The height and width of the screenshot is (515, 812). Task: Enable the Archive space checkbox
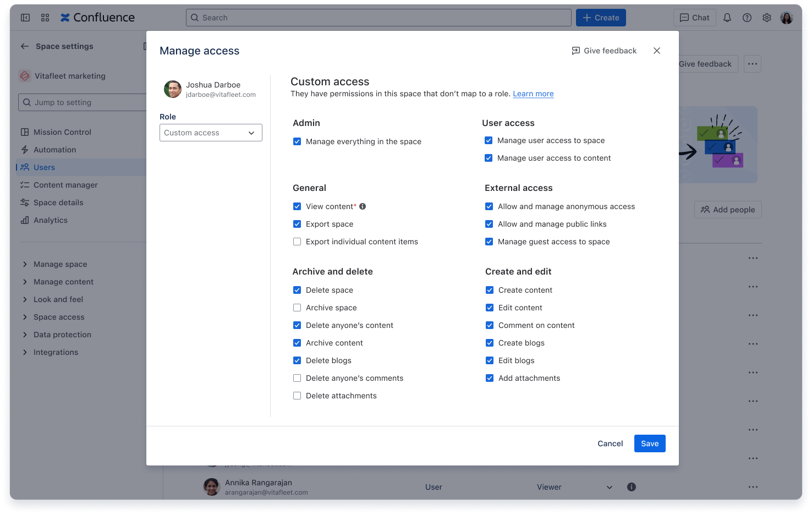click(297, 308)
